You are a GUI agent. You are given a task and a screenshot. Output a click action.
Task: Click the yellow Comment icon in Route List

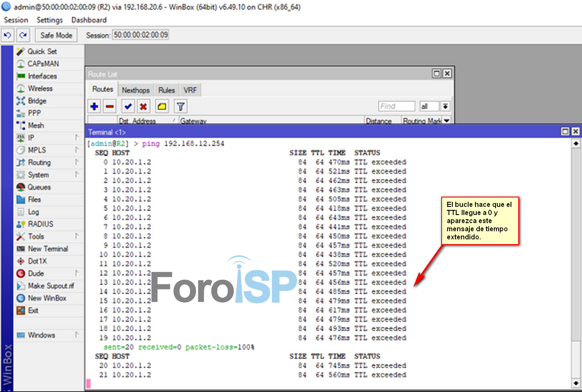(162, 106)
